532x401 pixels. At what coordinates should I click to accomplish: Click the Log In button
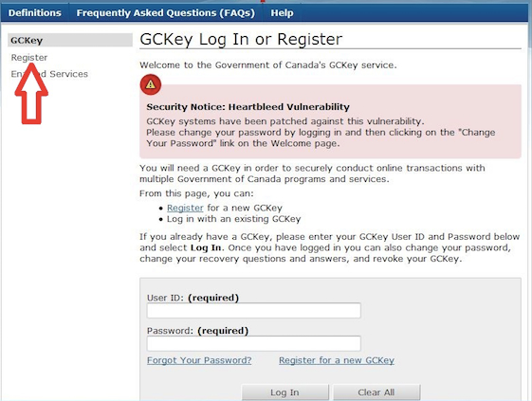pyautogui.click(x=285, y=392)
